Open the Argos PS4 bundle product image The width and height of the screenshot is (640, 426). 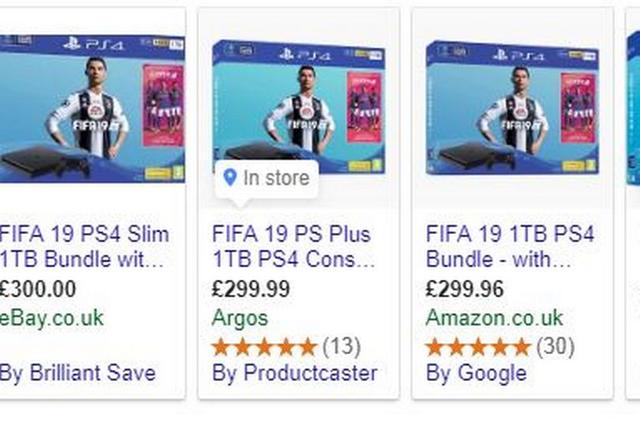click(x=299, y=100)
